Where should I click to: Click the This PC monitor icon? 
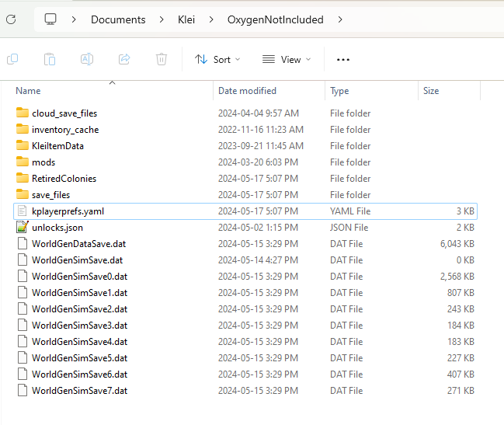[x=50, y=19]
